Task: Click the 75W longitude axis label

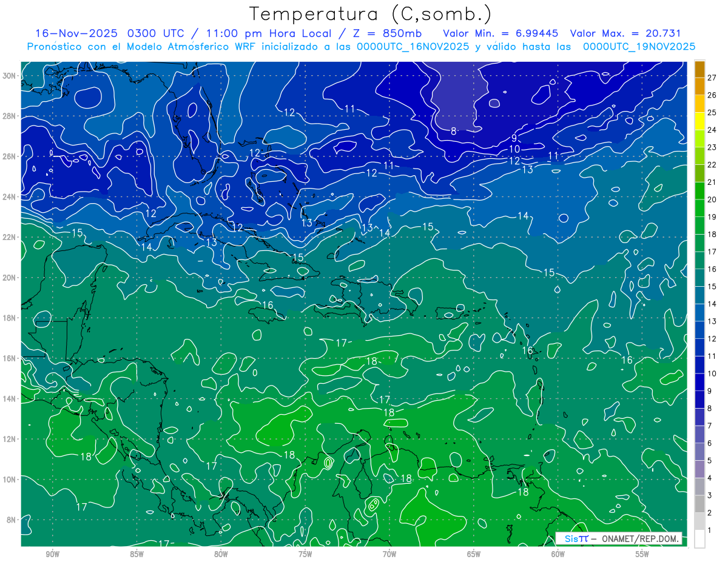Action: coord(305,554)
